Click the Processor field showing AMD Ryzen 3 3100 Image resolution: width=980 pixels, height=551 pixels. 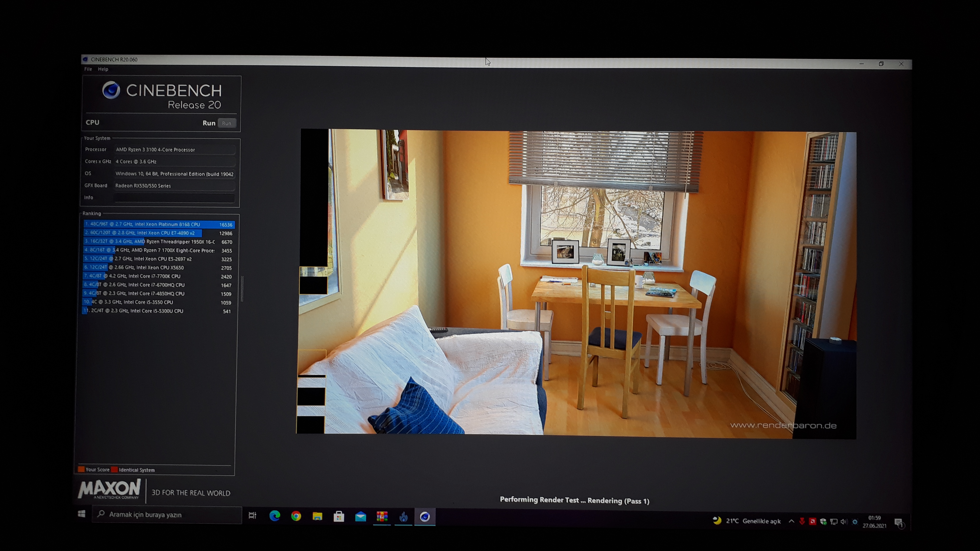click(x=175, y=150)
